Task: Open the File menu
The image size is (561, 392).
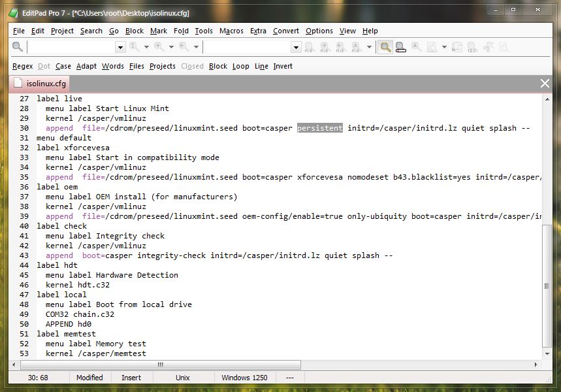Action: pyautogui.click(x=18, y=31)
